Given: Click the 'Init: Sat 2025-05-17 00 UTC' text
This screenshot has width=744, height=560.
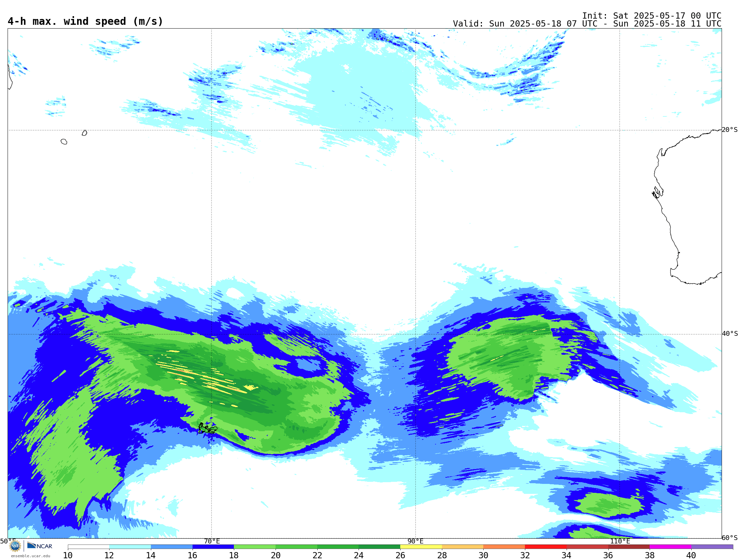Looking at the screenshot, I should (652, 16).
